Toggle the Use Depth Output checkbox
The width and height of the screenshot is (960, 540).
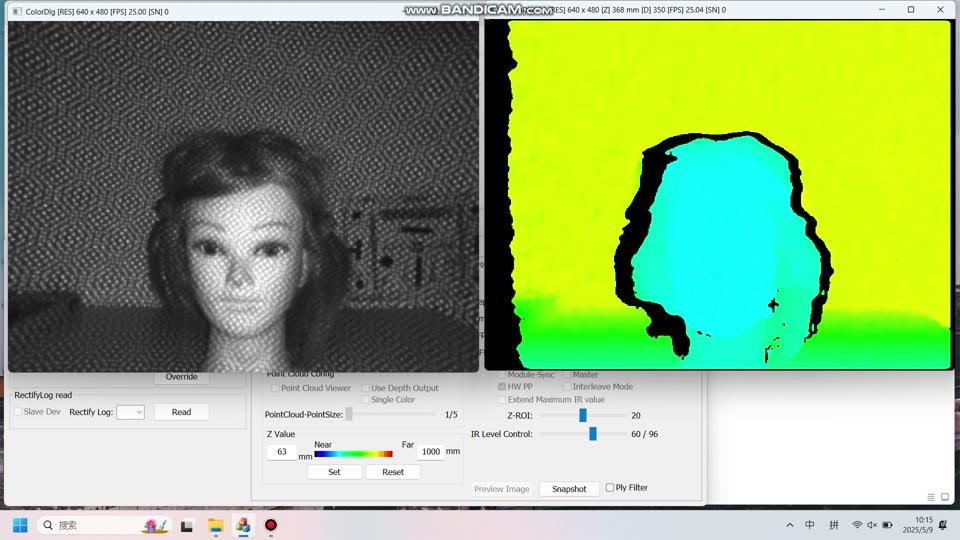(366, 388)
